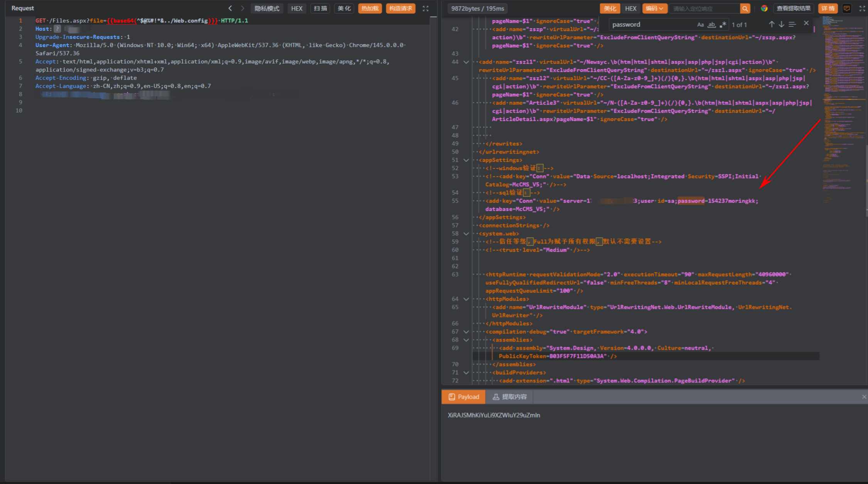This screenshot has width=868, height=484.
Task: Select the Payload tab
Action: 463,397
